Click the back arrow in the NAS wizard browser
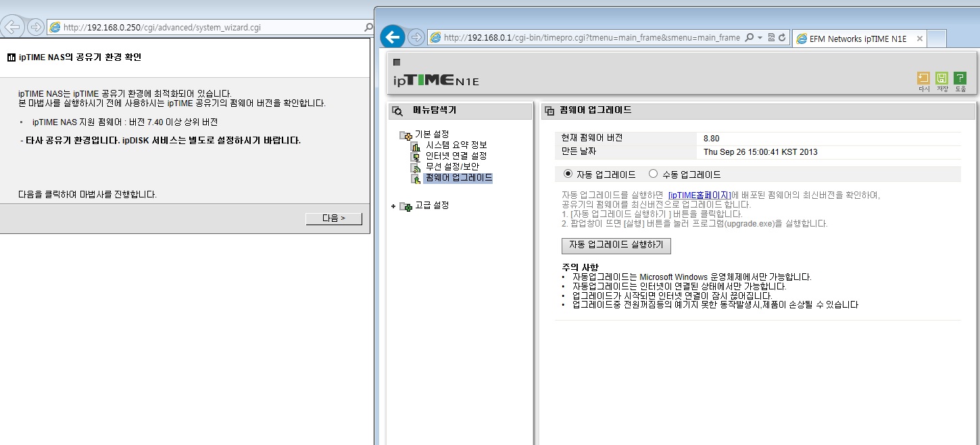 [14, 27]
